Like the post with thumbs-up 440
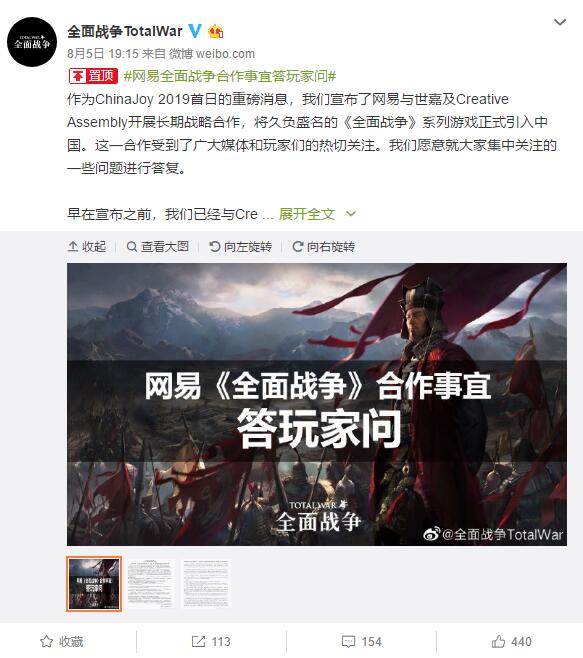 coord(511,641)
